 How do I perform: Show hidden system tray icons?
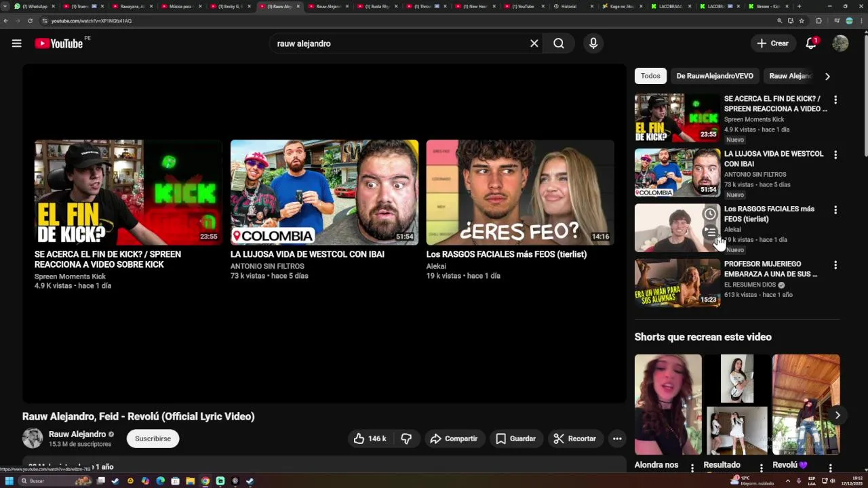(x=787, y=481)
